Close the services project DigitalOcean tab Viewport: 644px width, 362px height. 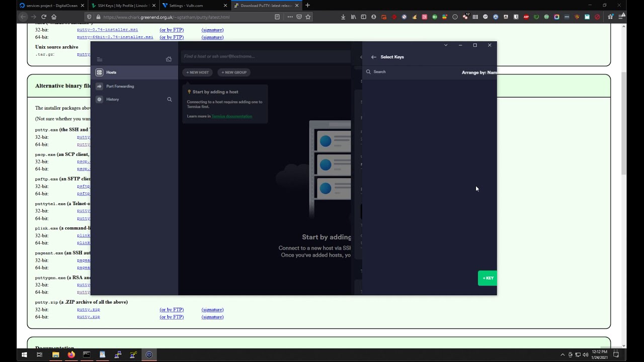tap(83, 6)
